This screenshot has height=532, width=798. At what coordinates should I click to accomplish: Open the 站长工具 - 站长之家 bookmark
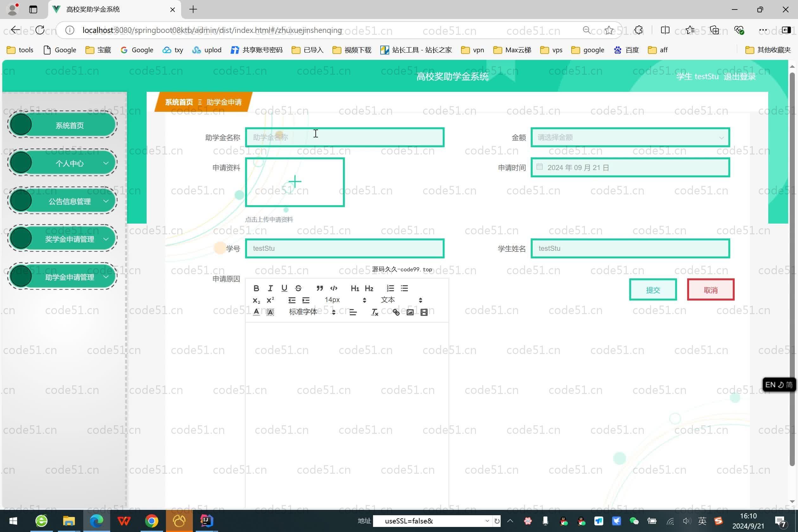point(416,50)
